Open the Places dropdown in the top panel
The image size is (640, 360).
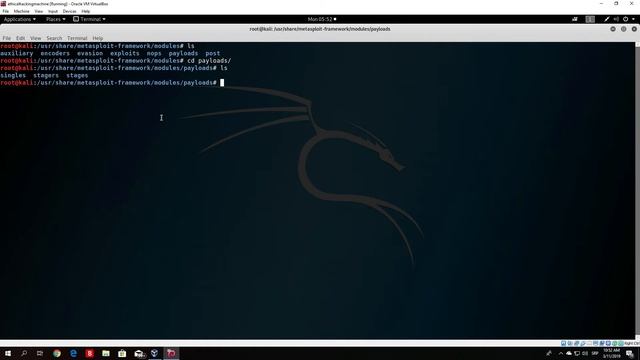(56, 19)
